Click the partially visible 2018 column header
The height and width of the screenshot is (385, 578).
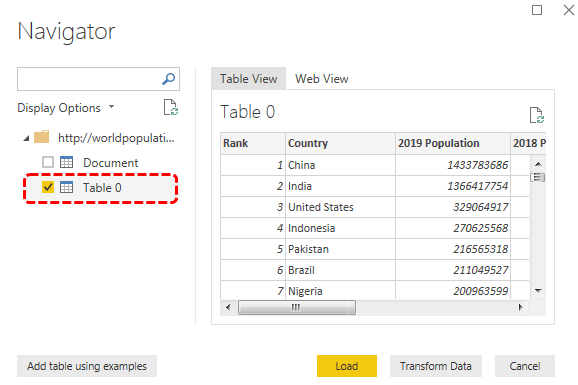coord(529,143)
